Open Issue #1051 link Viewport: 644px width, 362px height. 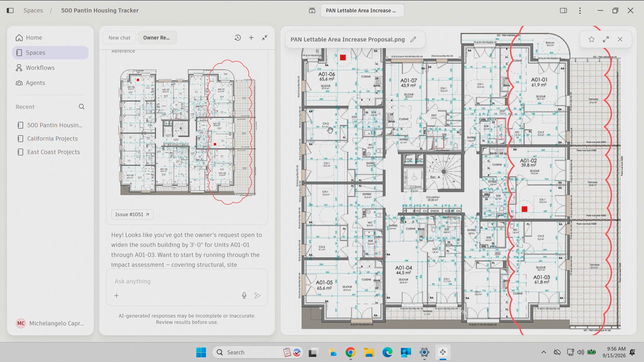pyautogui.click(x=132, y=215)
